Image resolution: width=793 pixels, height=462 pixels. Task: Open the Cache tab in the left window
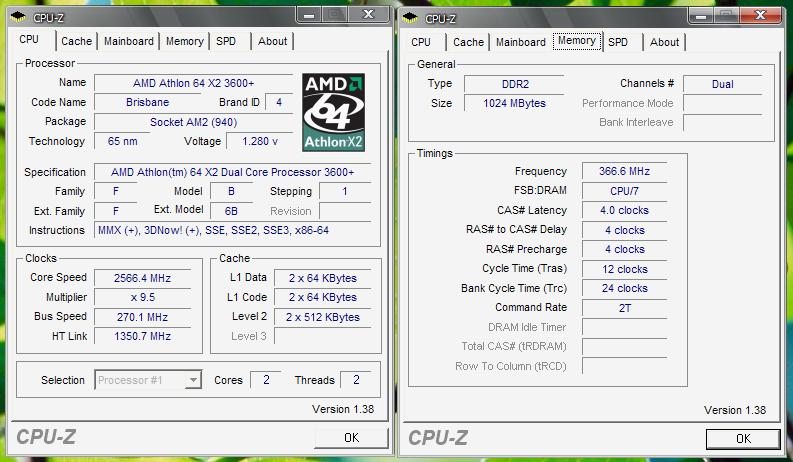pos(76,41)
